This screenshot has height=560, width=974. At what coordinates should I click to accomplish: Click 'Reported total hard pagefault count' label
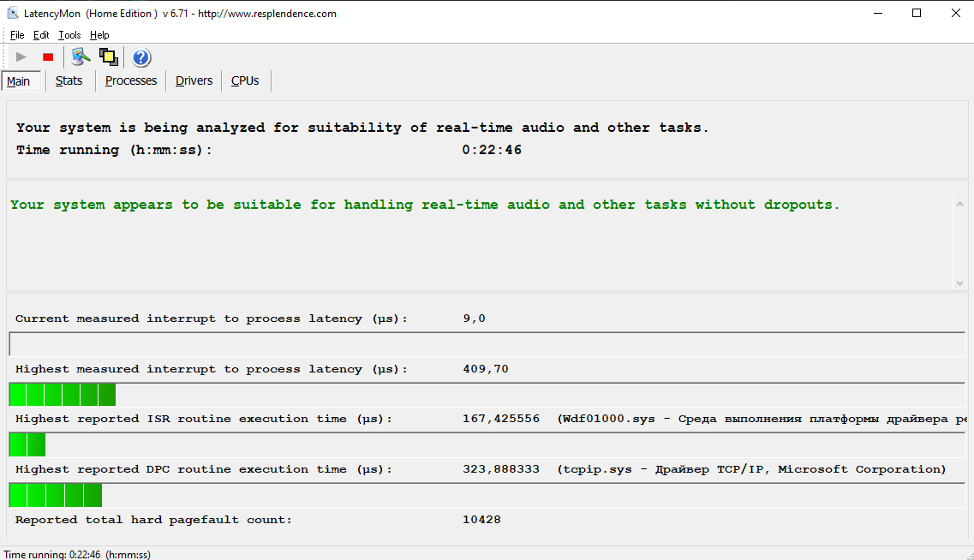[153, 520]
